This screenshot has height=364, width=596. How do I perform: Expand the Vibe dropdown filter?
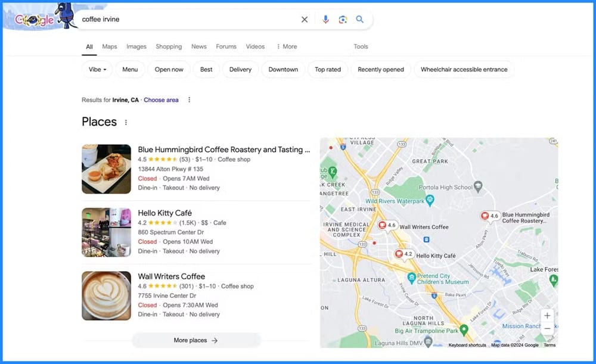point(97,70)
